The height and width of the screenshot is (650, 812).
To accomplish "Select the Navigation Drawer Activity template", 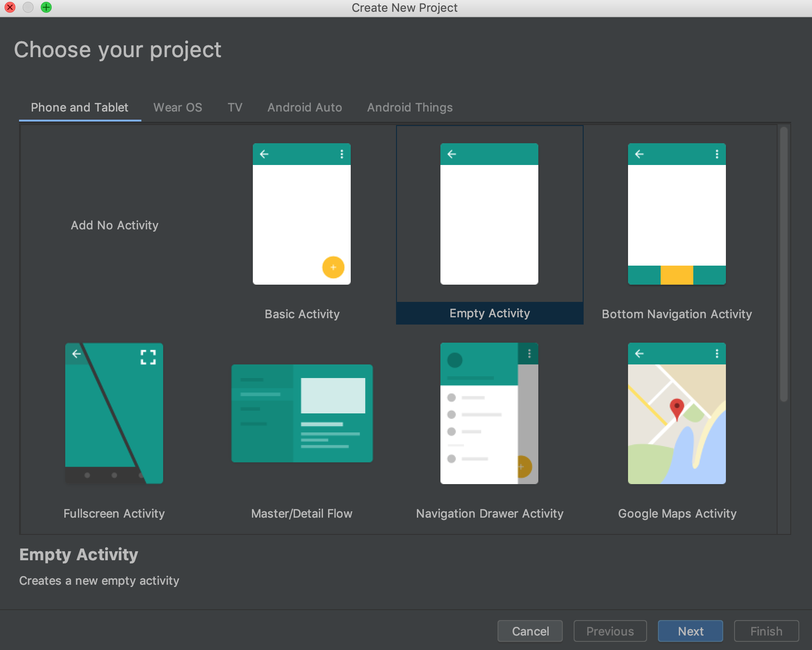I will click(489, 413).
